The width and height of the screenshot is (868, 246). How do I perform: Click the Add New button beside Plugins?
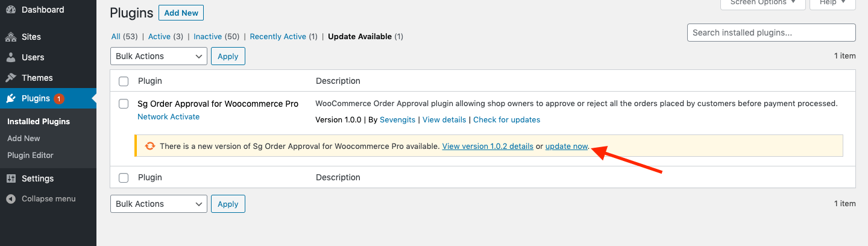click(181, 13)
